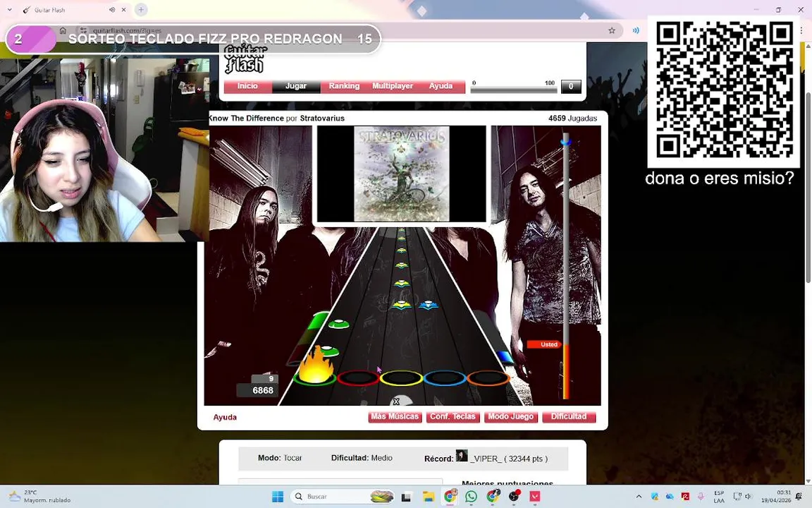
Task: Click the Modo Juego button
Action: pos(510,417)
